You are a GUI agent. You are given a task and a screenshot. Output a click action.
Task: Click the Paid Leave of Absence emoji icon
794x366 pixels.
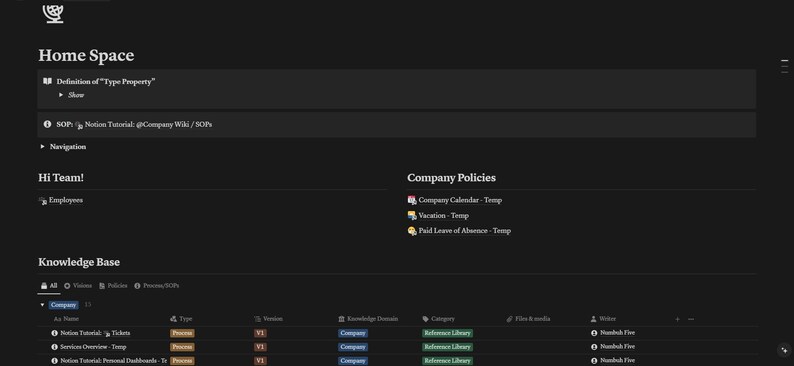point(412,230)
